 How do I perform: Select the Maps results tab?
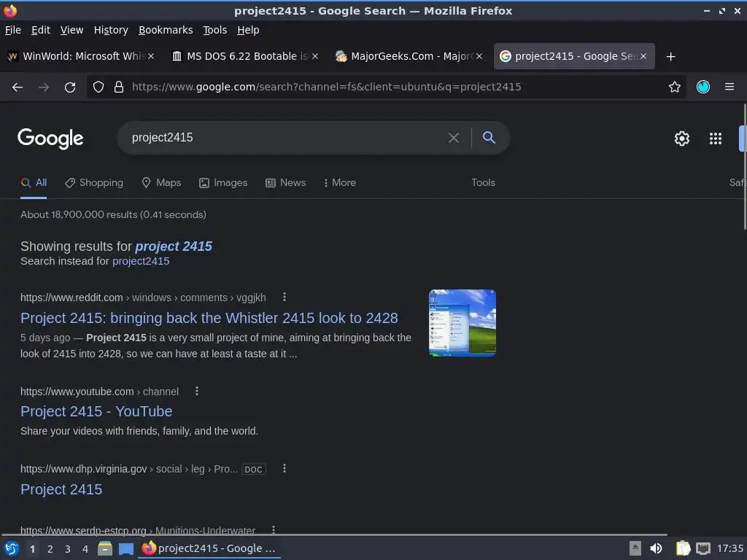[161, 183]
